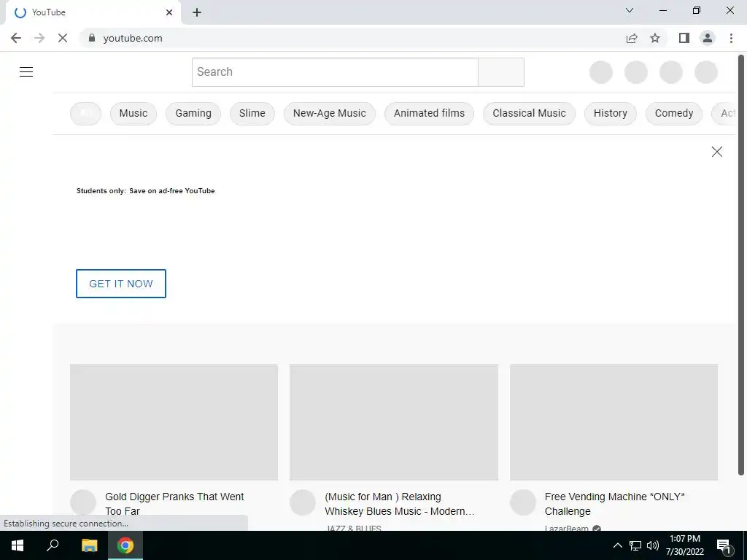Screen dimensions: 747x560
Task: Click the GET IT NOW button
Action: tap(121, 284)
